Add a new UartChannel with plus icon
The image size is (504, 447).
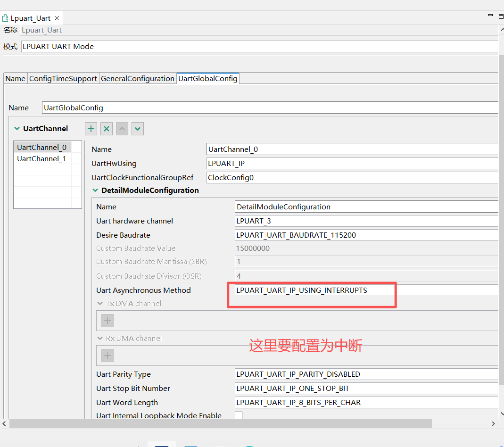click(x=91, y=129)
